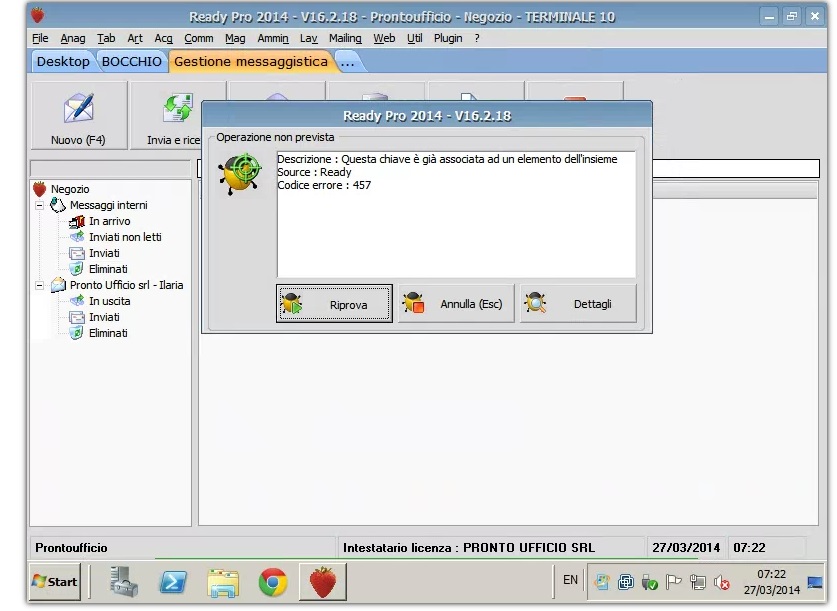Open the ? help menu
The width and height of the screenshot is (837, 611).
(x=477, y=38)
